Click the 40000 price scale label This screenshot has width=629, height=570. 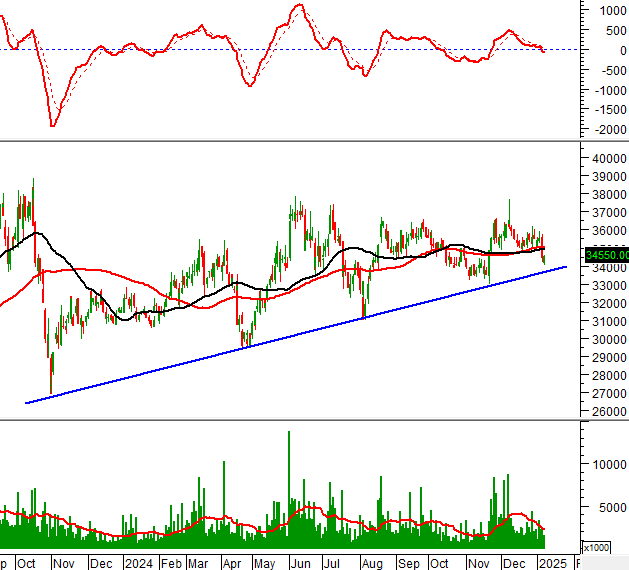click(x=609, y=159)
